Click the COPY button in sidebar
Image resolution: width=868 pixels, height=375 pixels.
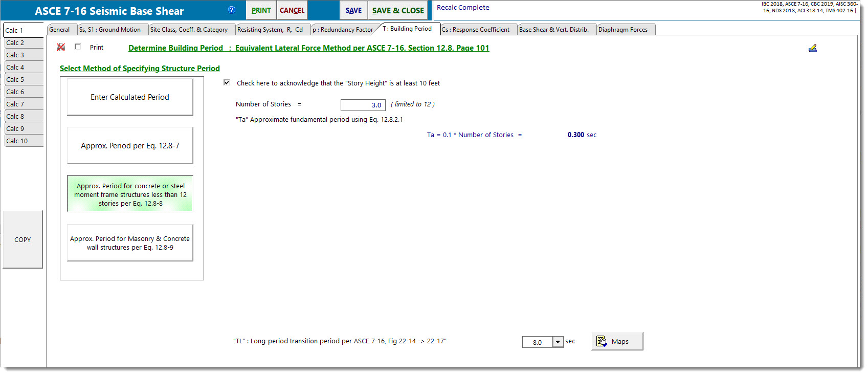click(23, 239)
